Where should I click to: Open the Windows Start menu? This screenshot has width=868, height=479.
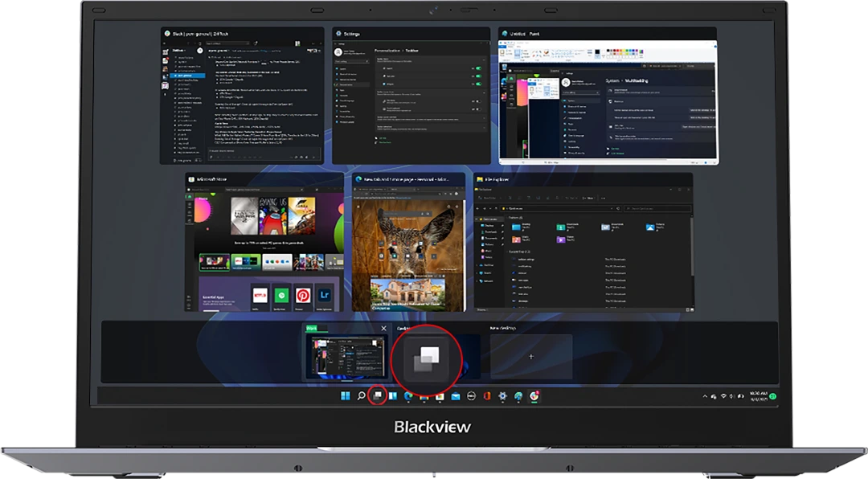click(346, 396)
